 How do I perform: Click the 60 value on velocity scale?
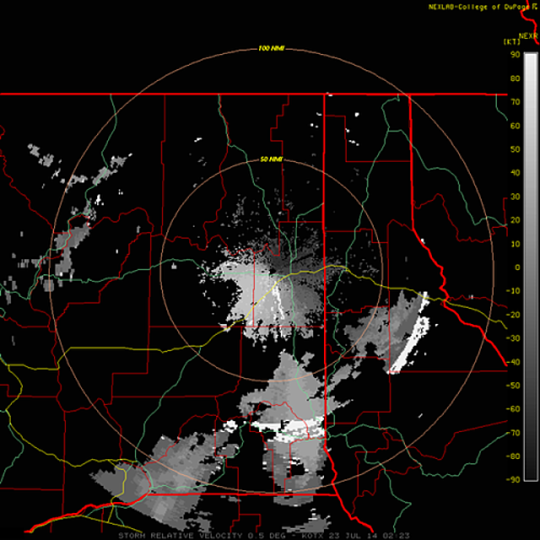516,126
